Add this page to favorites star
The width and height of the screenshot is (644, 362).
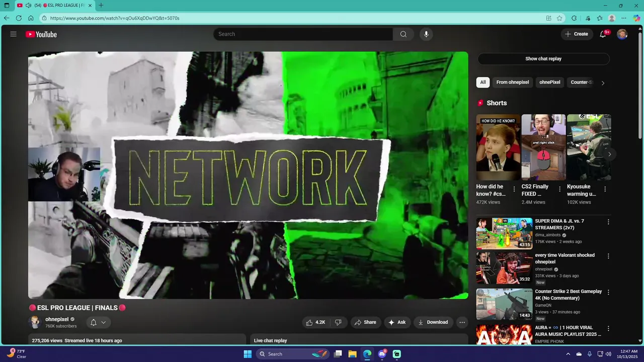tap(559, 18)
